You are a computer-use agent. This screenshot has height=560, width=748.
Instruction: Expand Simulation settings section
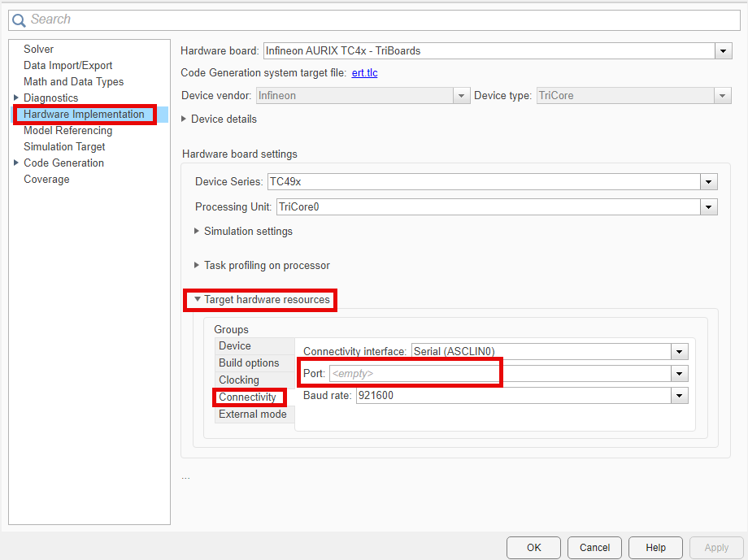point(197,231)
